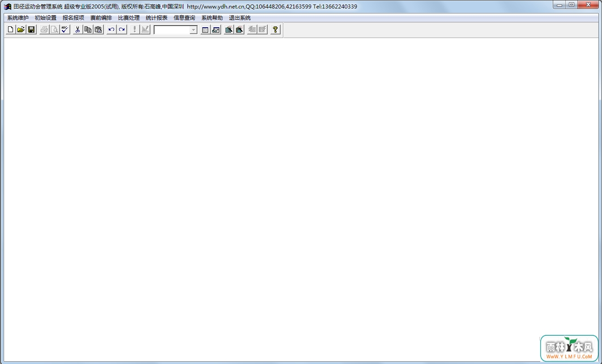Click the grayed-out printer icon
Screen dimensions: 602x364
pyautogui.click(x=44, y=30)
